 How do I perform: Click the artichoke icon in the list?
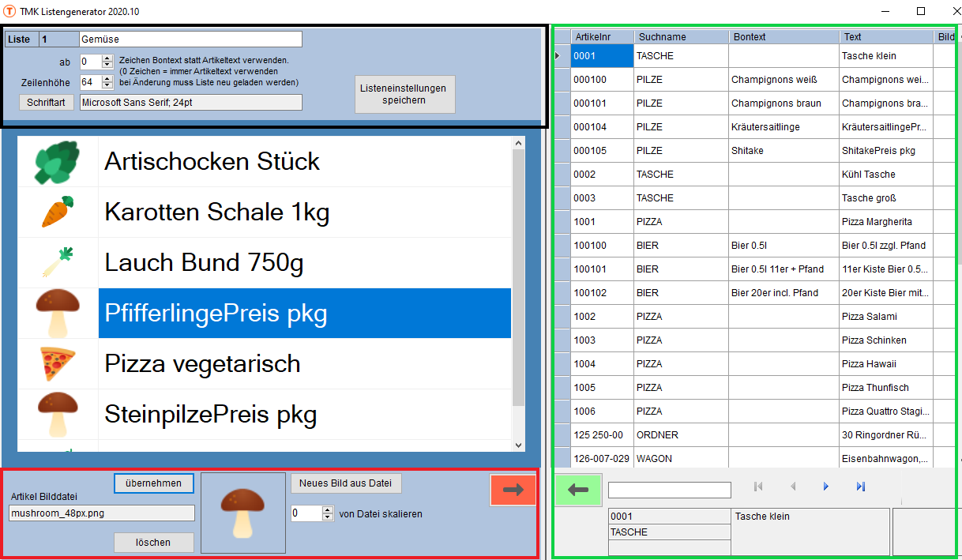point(57,162)
